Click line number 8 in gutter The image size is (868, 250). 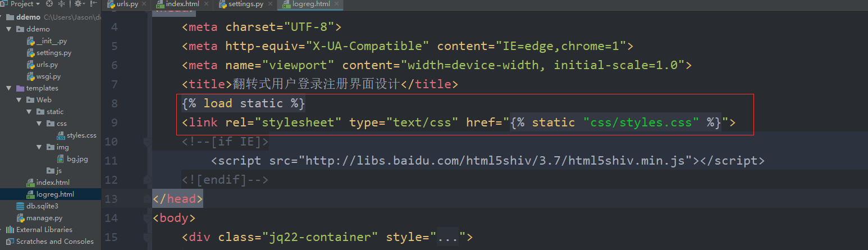click(x=115, y=103)
